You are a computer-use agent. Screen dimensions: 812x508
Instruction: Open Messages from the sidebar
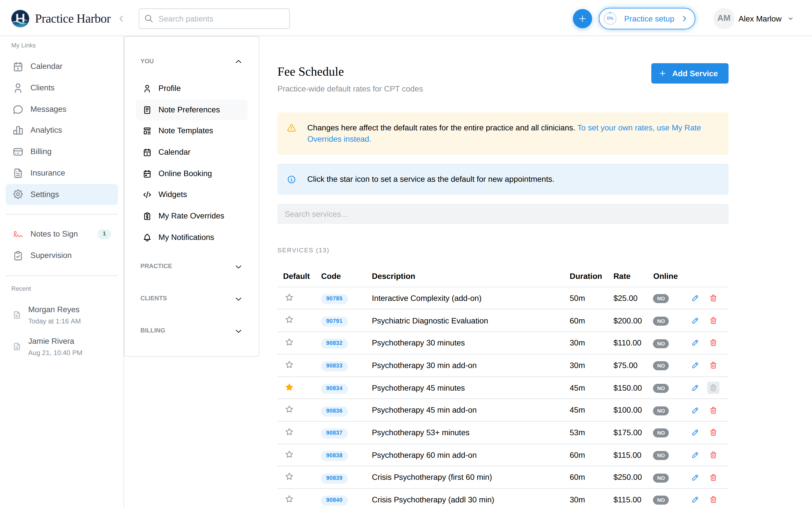pyautogui.click(x=62, y=109)
